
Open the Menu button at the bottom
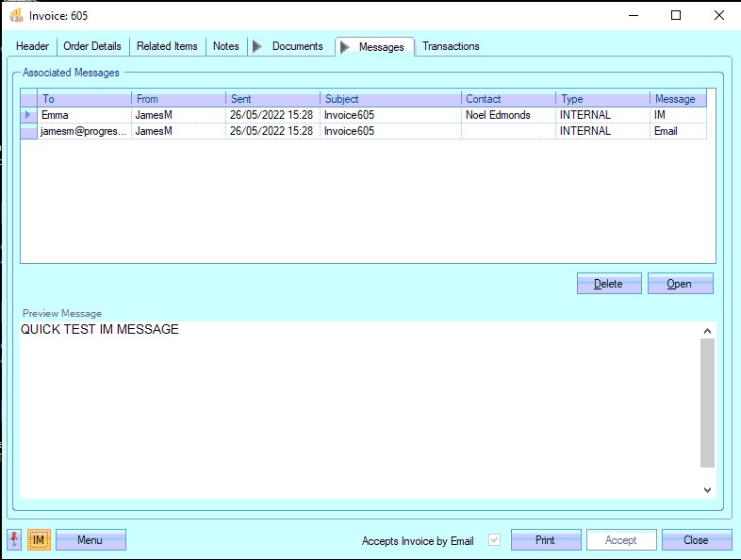(x=91, y=540)
